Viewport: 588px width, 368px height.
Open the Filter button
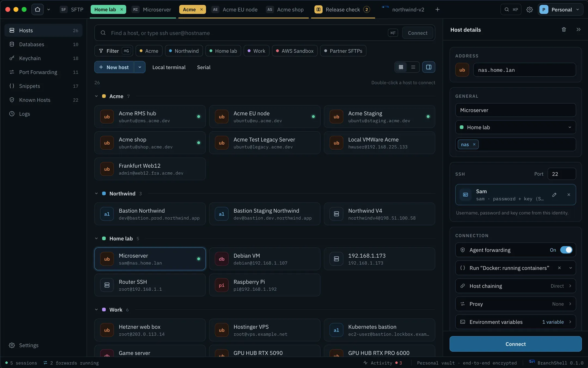click(x=114, y=51)
